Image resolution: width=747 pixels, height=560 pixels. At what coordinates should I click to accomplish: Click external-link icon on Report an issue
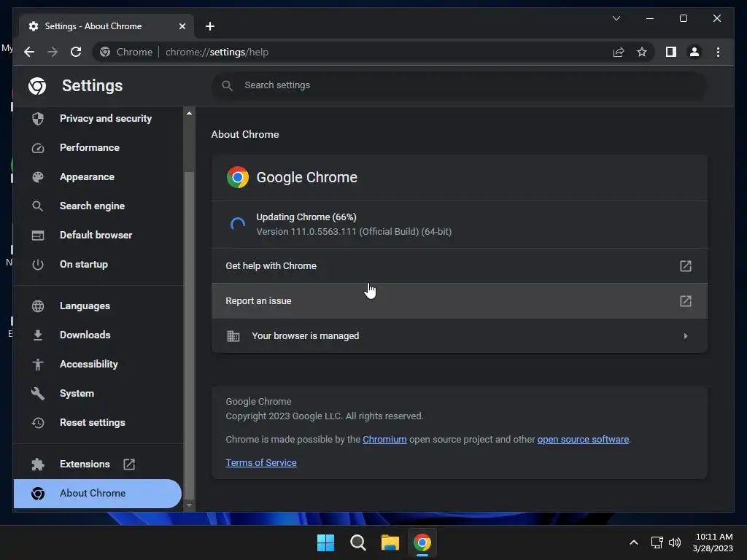tap(686, 301)
